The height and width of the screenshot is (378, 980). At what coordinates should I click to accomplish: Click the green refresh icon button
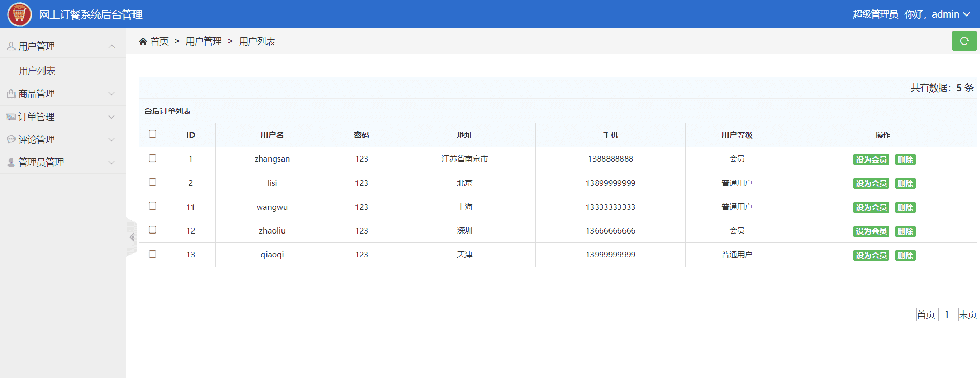pos(964,41)
